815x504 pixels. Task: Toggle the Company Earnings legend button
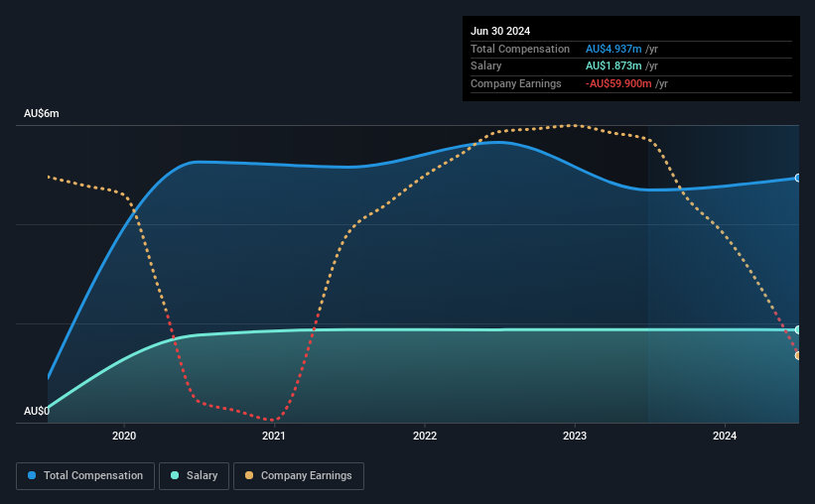coord(299,476)
